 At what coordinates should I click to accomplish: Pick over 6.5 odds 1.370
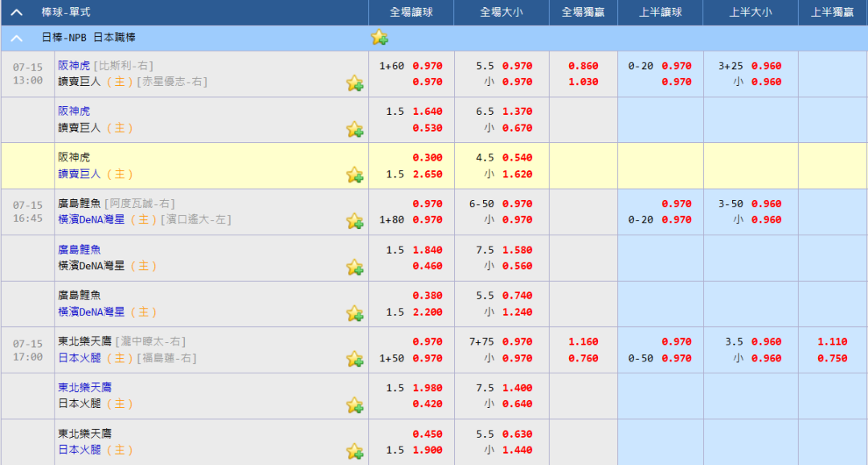tap(518, 112)
